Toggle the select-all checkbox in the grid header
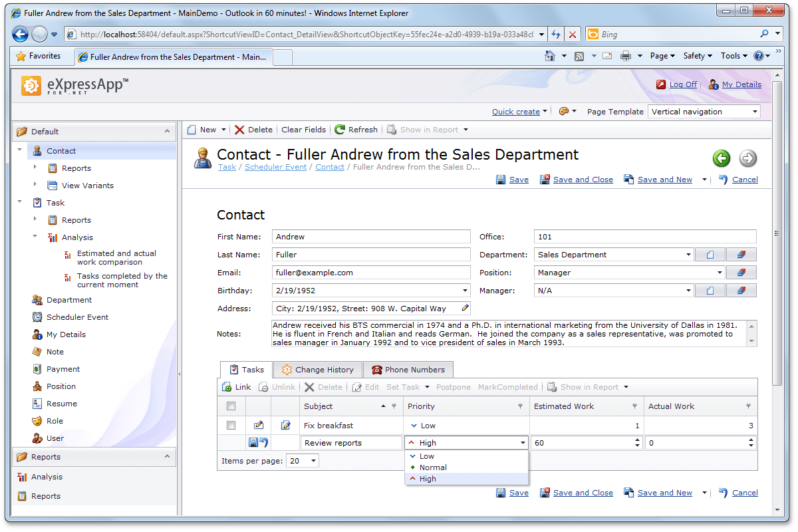The width and height of the screenshot is (798, 532). 231,406
